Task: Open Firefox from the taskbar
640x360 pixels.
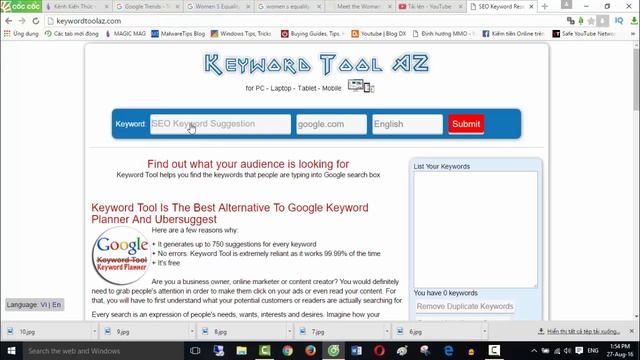Action: click(311, 351)
